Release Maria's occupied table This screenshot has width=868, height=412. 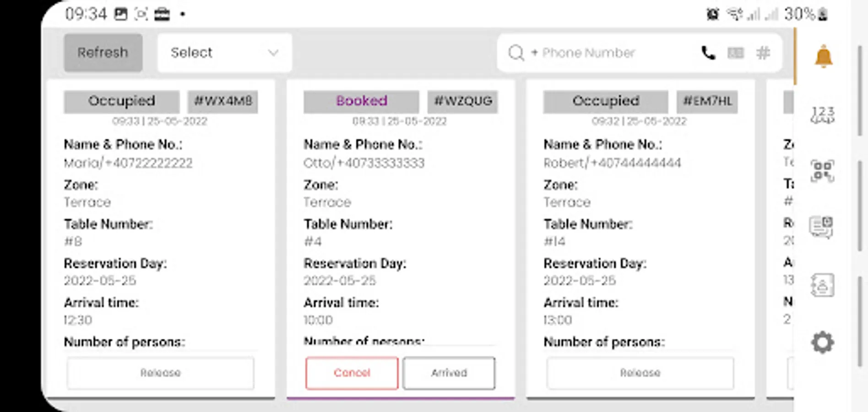160,373
